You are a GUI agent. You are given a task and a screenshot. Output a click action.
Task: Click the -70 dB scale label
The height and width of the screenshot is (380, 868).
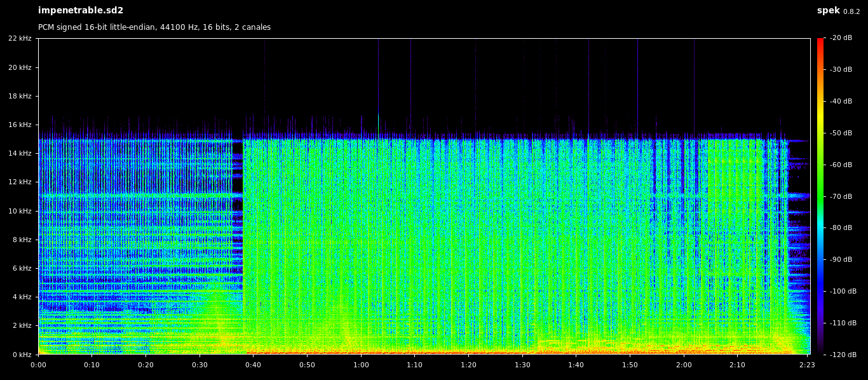tap(841, 197)
